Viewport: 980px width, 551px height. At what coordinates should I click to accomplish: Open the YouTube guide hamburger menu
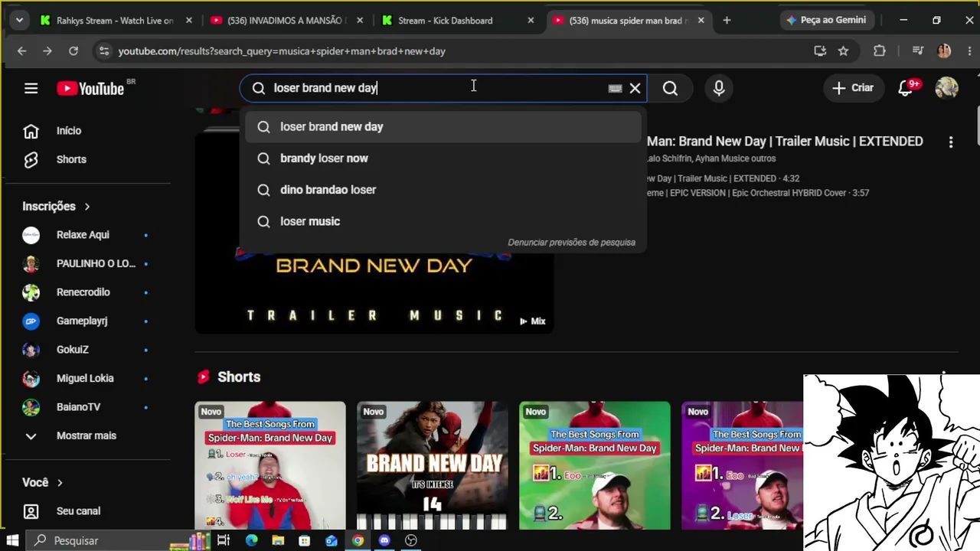31,88
